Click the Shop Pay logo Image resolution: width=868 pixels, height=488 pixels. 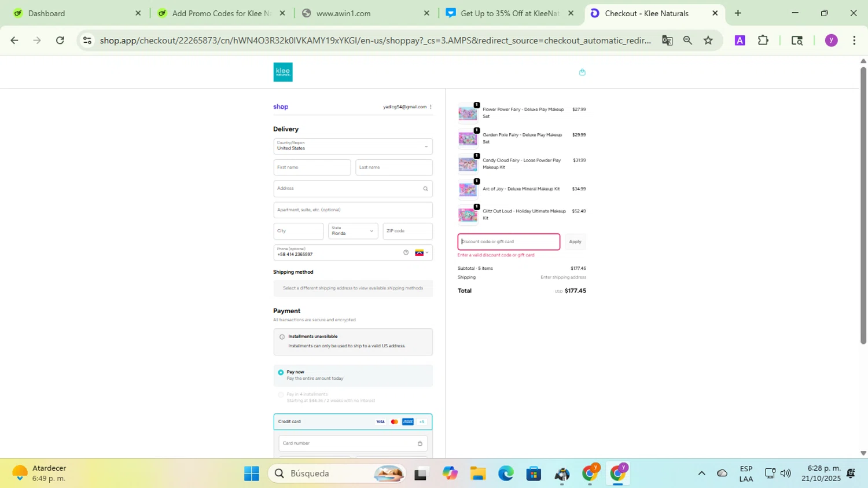tap(281, 107)
